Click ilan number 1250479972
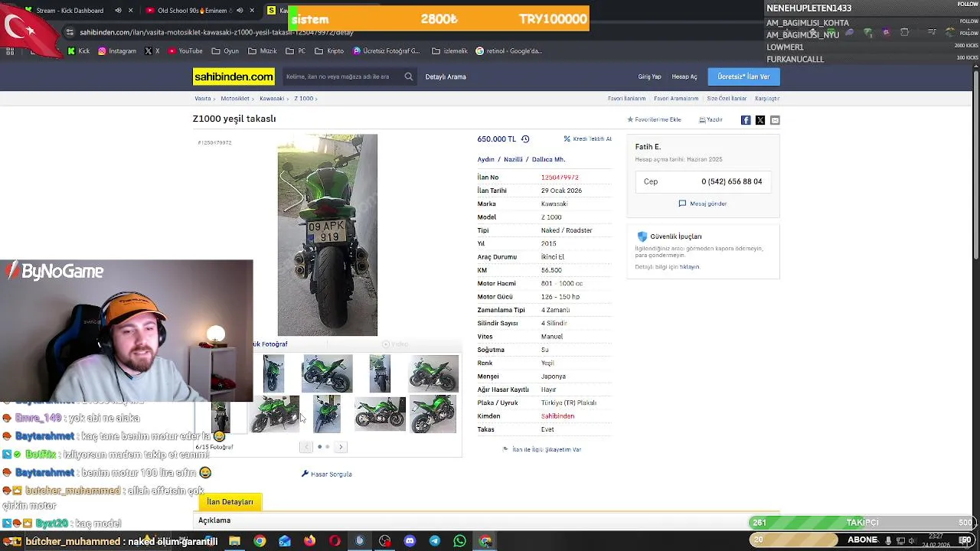Image resolution: width=980 pixels, height=551 pixels. coord(560,178)
